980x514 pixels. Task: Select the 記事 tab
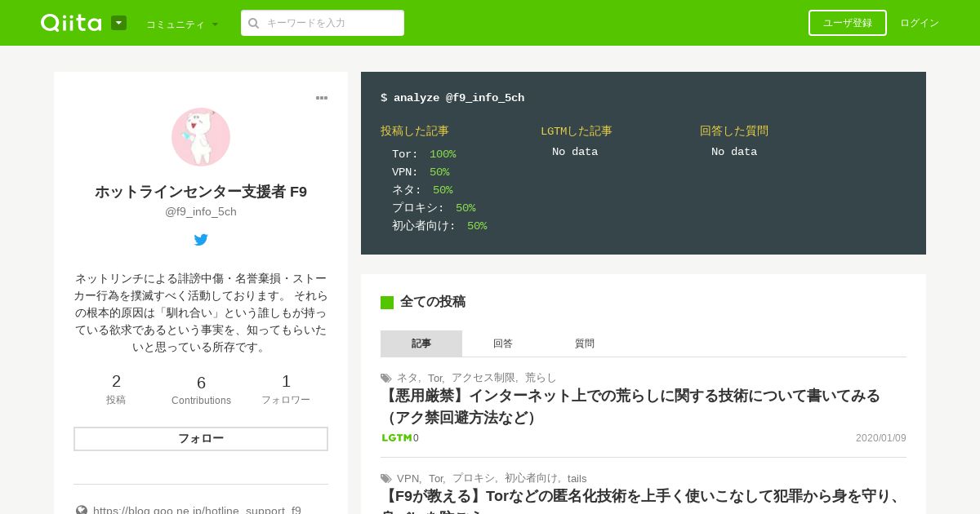click(421, 343)
